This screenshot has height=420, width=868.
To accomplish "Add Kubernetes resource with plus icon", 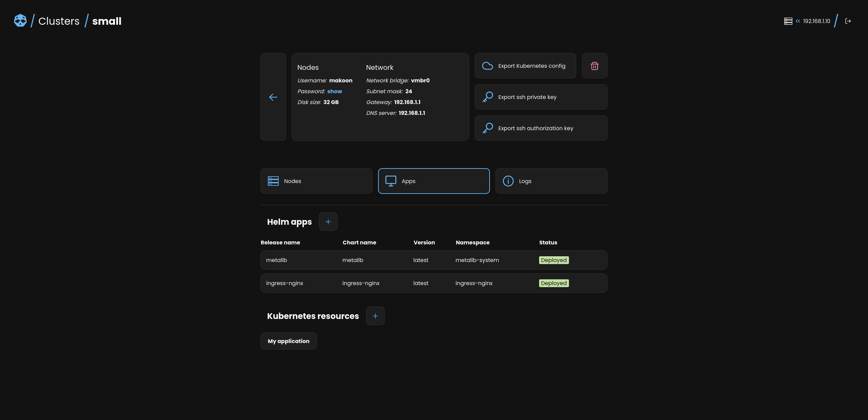I will [375, 316].
